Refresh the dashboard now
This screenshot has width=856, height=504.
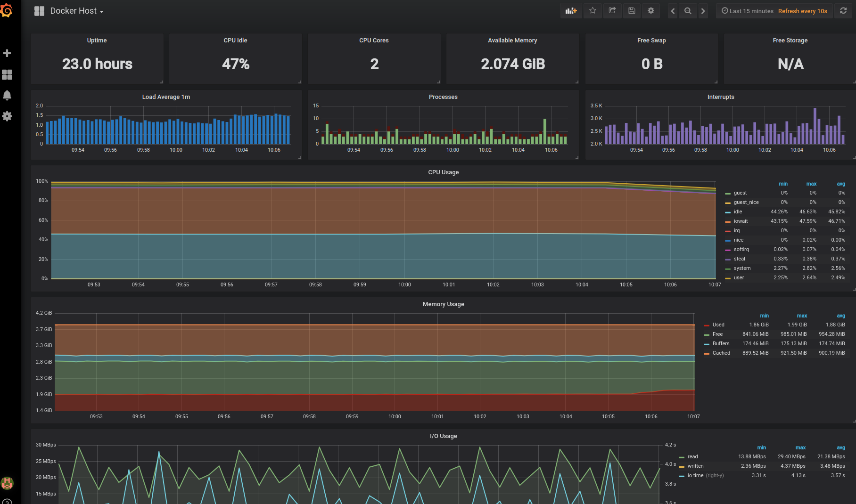click(x=843, y=11)
